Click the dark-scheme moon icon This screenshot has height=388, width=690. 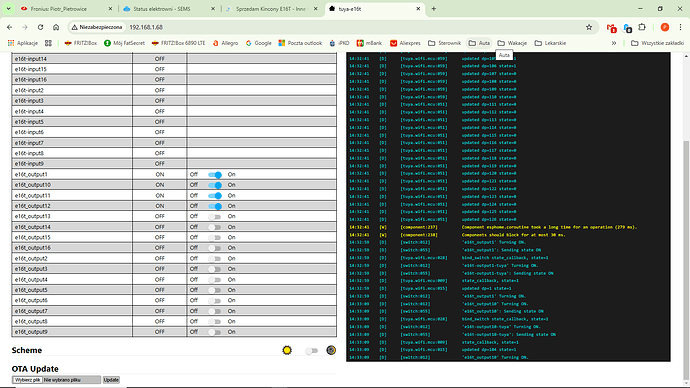(331, 350)
